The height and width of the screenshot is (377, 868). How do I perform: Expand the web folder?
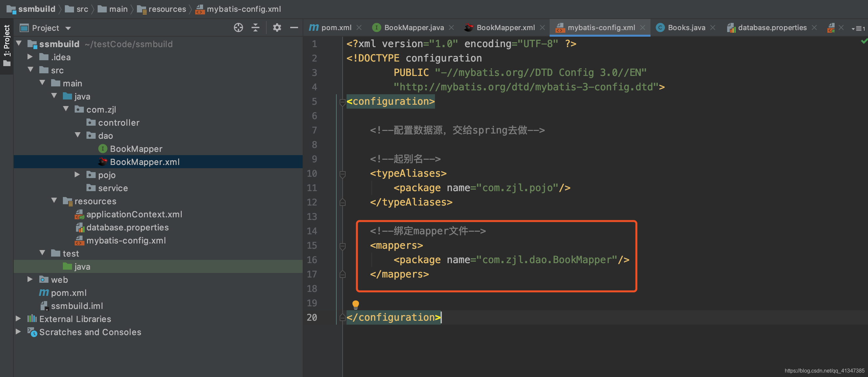[30, 279]
